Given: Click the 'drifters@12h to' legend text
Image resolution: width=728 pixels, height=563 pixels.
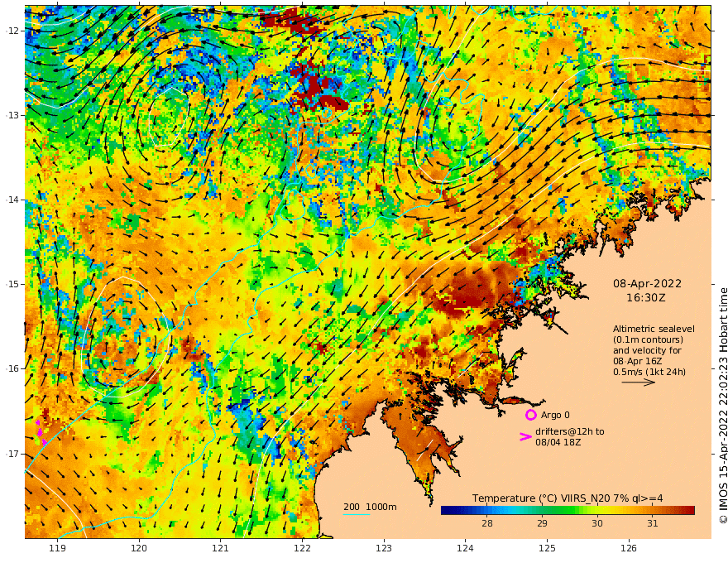Looking at the screenshot, I should click(570, 431).
